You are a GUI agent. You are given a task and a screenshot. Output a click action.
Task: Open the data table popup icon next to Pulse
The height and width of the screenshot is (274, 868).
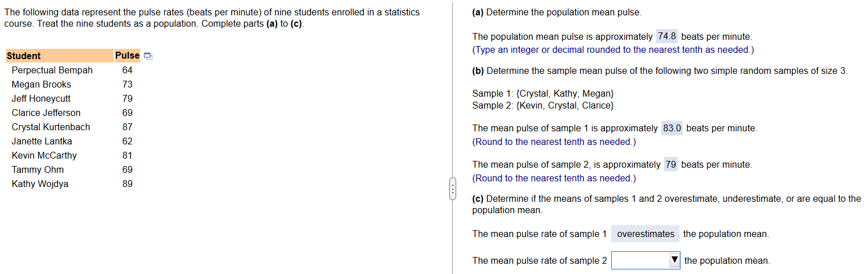coord(148,56)
